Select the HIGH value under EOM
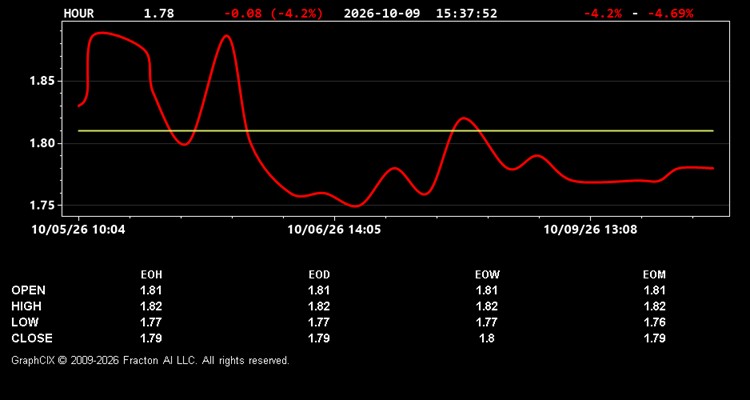Image resolution: width=750 pixels, height=400 pixels. click(654, 306)
